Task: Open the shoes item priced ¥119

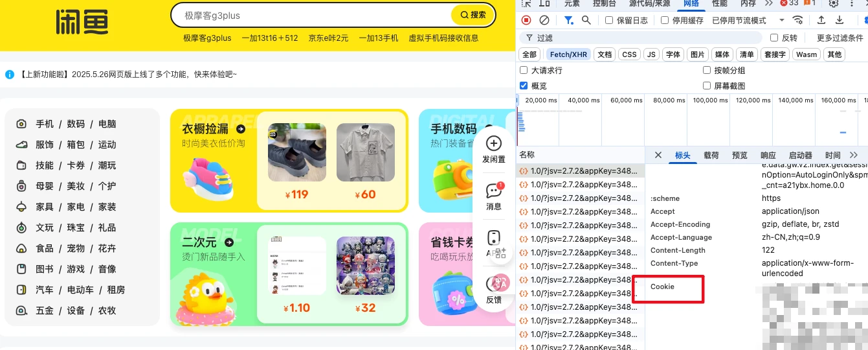Action: 296,152
